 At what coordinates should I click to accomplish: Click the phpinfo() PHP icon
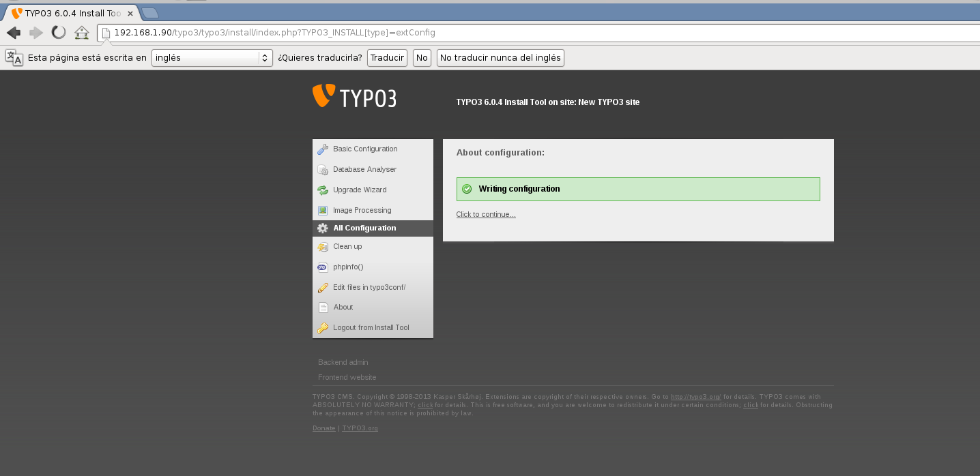[x=323, y=267]
